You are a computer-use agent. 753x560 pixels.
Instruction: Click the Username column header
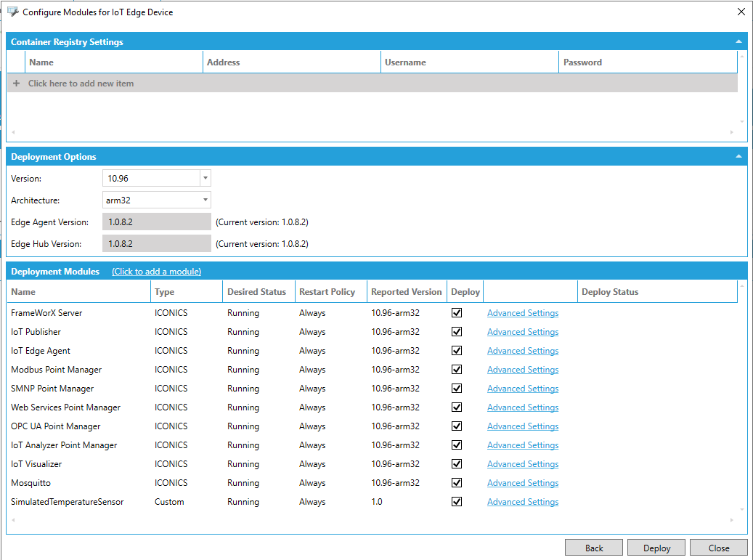(470, 62)
